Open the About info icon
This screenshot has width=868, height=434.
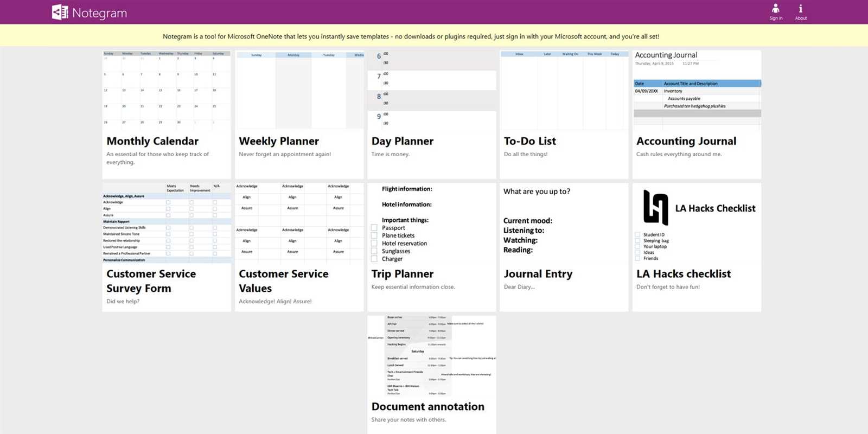801,8
